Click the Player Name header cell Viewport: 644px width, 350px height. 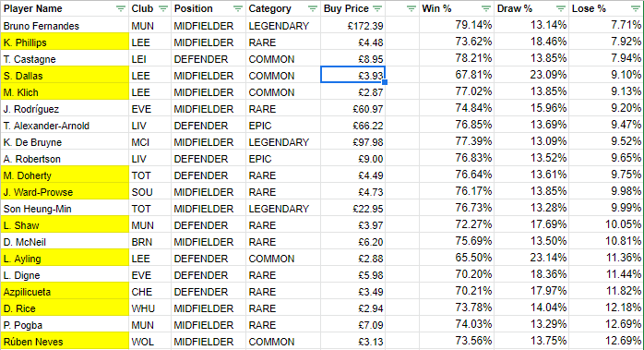(x=65, y=8)
